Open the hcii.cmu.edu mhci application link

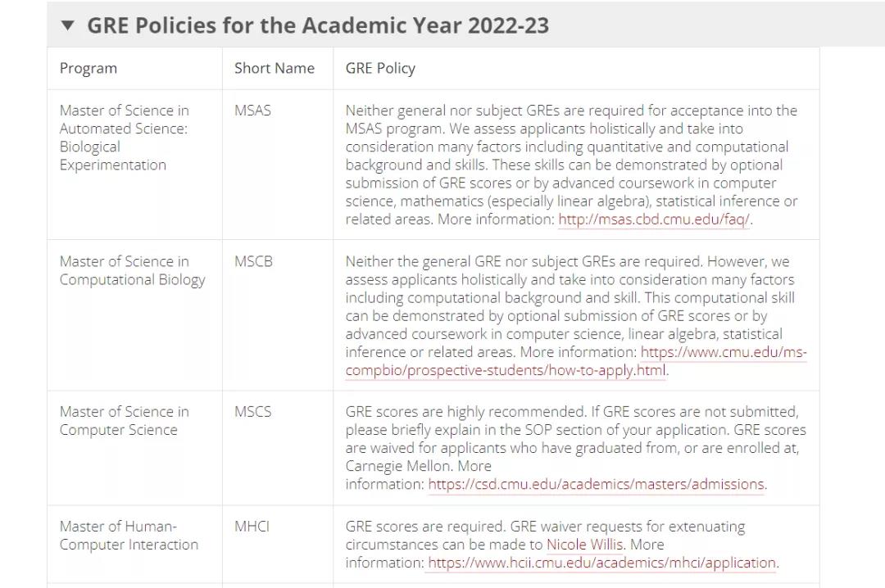[601, 563]
